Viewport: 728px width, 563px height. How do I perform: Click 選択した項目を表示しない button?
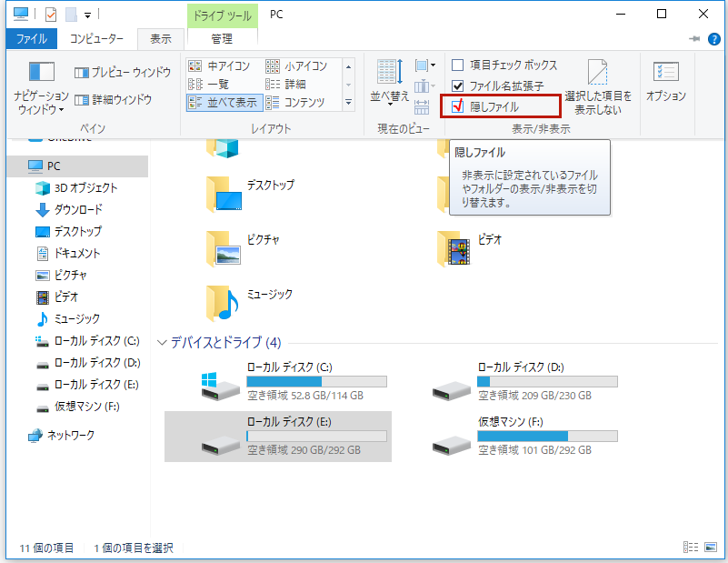[598, 87]
